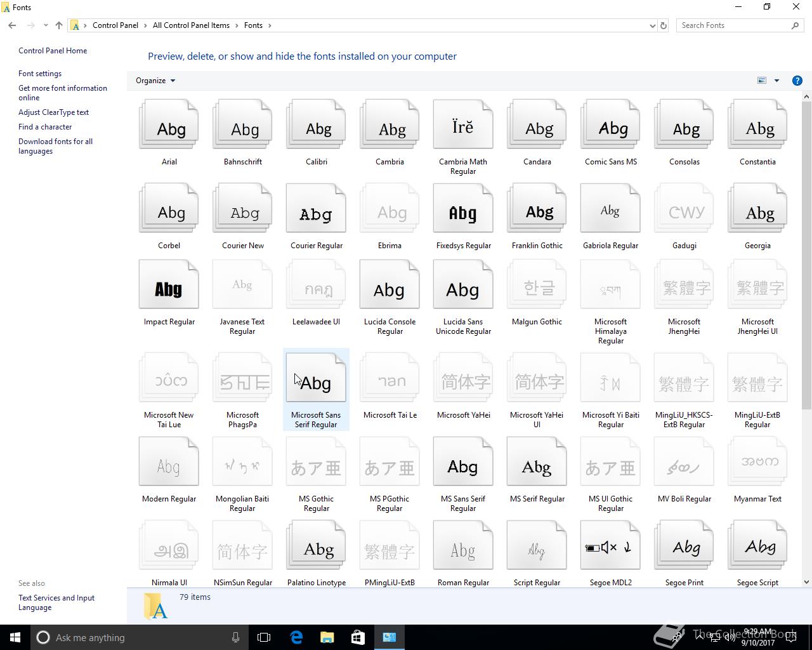The height and width of the screenshot is (650, 812).
Task: Open File Explorer from the taskbar
Action: click(327, 637)
